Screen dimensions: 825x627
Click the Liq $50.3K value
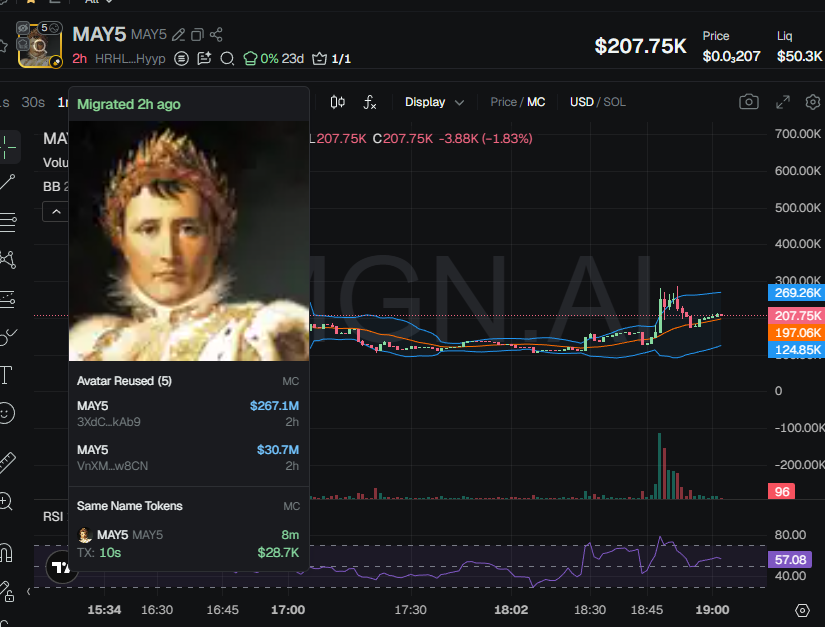799,56
